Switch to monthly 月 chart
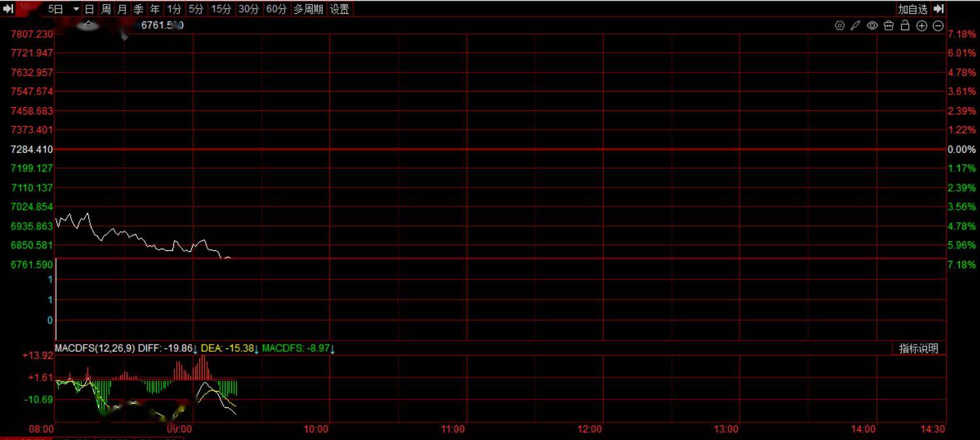 122,9
